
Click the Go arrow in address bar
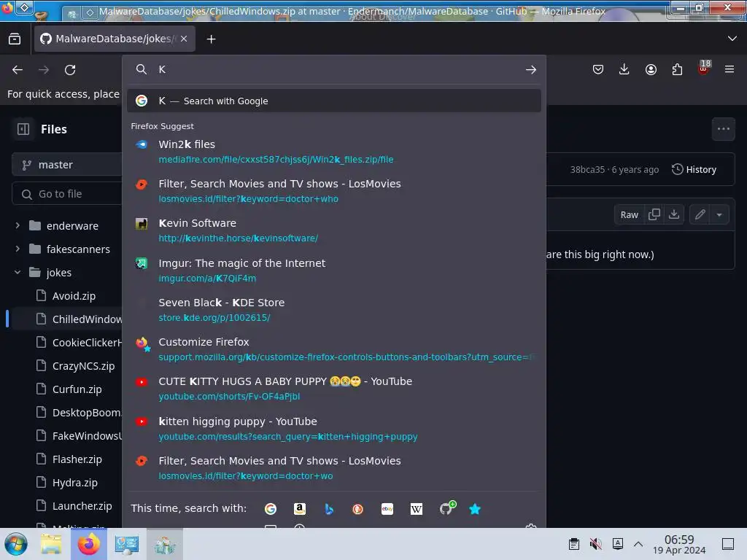point(531,69)
